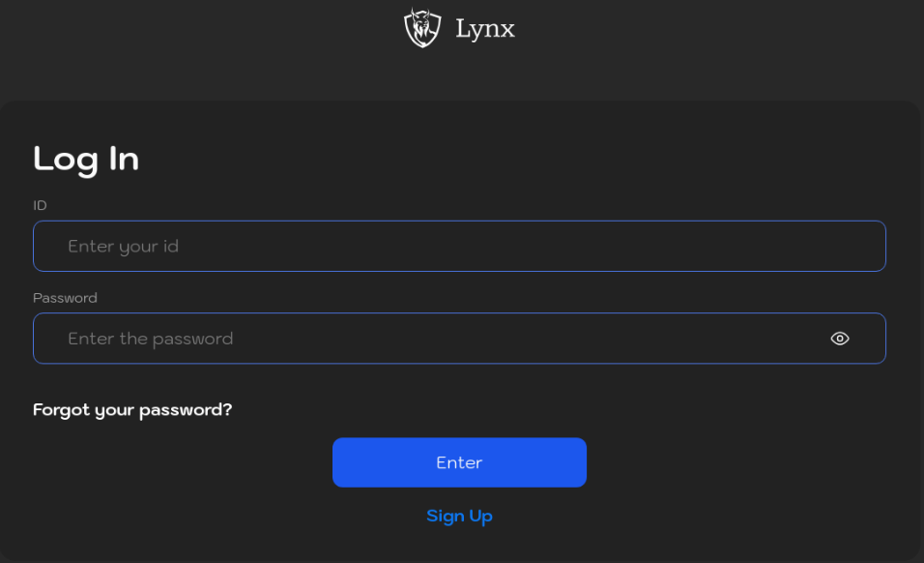Focus the ID input field
This screenshot has height=563, width=924.
459,247
